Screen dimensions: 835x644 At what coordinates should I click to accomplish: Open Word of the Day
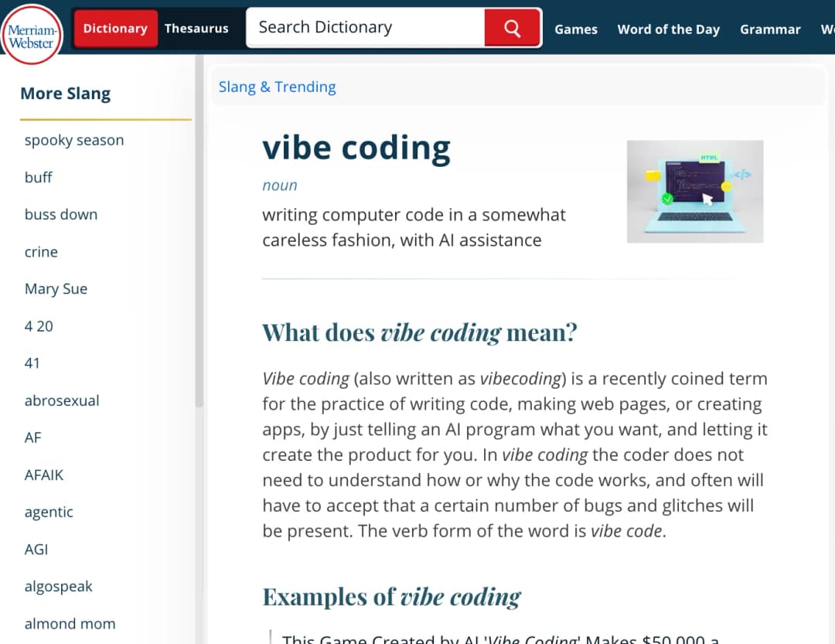pyautogui.click(x=668, y=29)
